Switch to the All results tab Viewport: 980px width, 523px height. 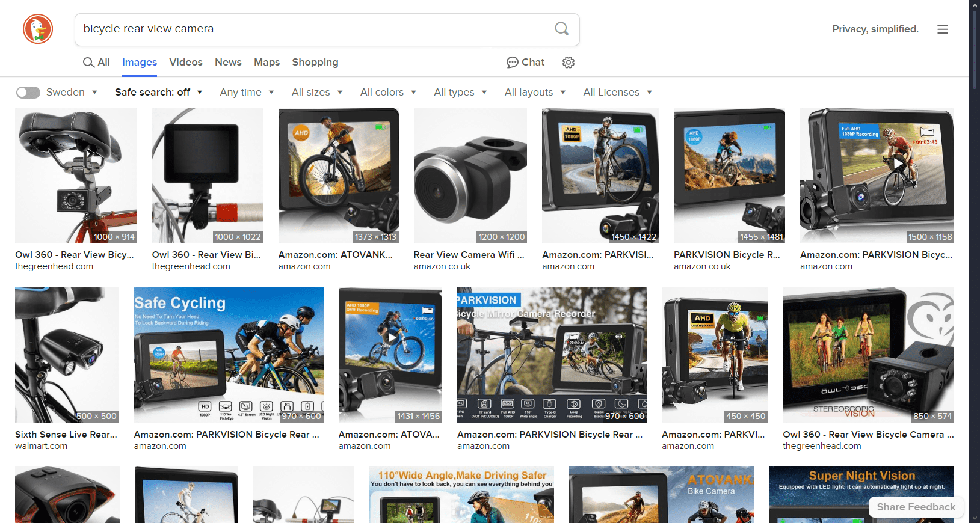96,63
